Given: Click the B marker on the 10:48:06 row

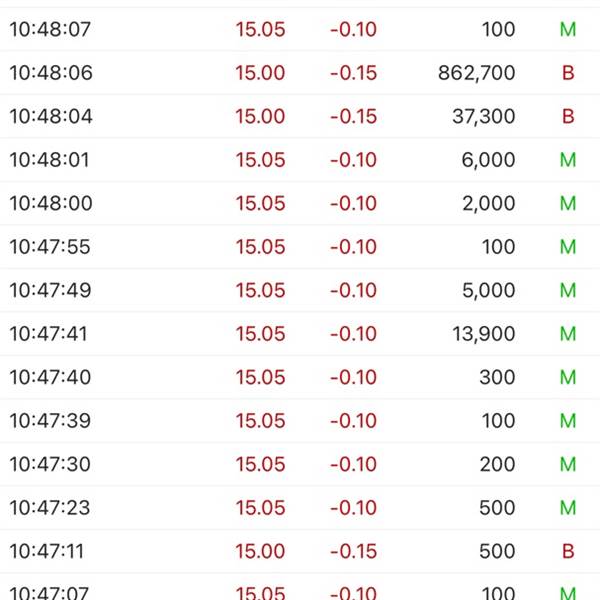Looking at the screenshot, I should tap(568, 73).
